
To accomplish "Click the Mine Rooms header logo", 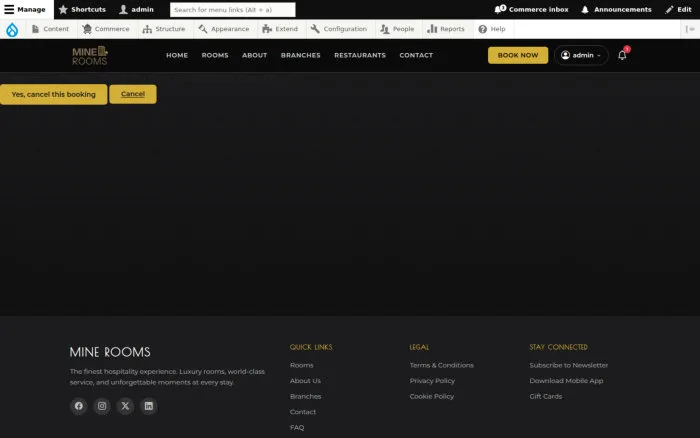I will pyautogui.click(x=90, y=55).
